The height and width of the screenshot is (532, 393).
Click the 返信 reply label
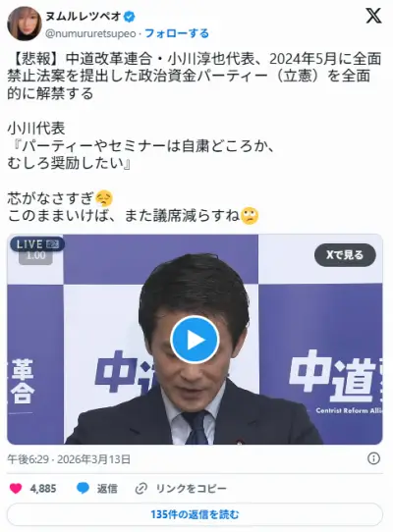pyautogui.click(x=107, y=489)
